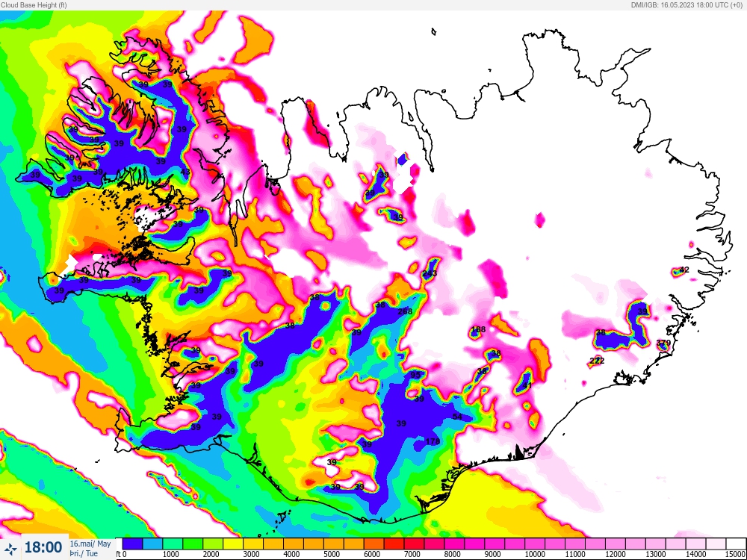Click the '12000' legend label

pyautogui.click(x=616, y=554)
